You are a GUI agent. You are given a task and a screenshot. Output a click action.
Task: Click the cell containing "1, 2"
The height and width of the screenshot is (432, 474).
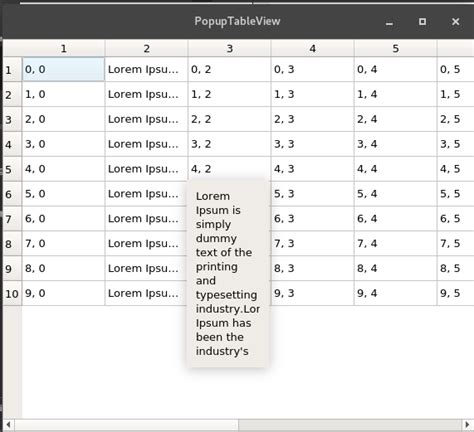click(x=230, y=94)
